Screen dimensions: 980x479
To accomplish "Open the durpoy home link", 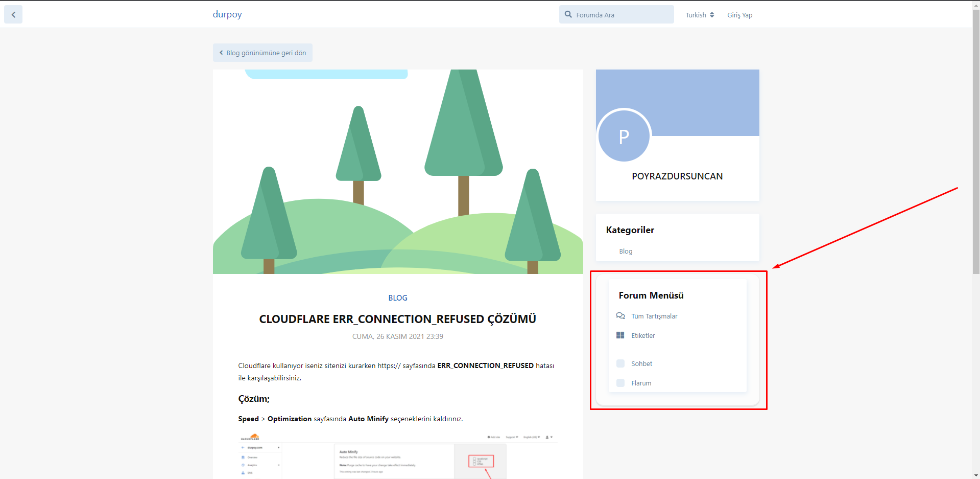I will (227, 14).
